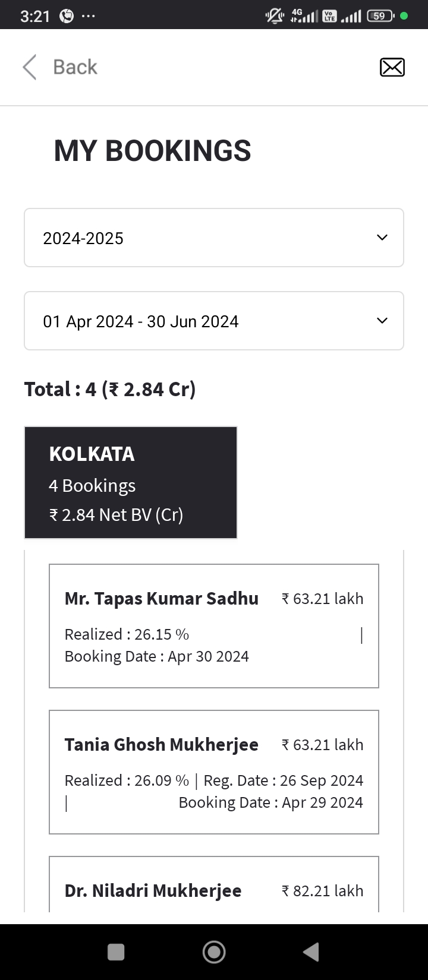
Task: Tap the muted vibration status icon
Action: point(275,16)
